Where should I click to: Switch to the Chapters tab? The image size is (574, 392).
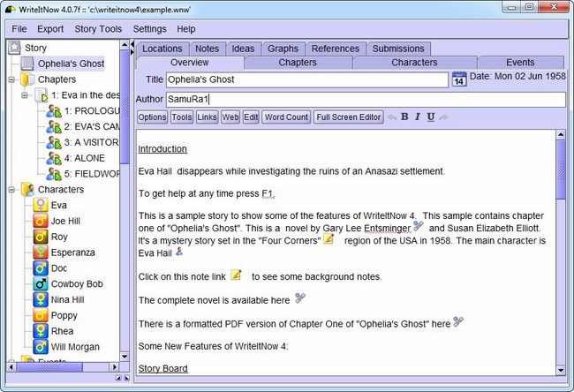point(298,62)
